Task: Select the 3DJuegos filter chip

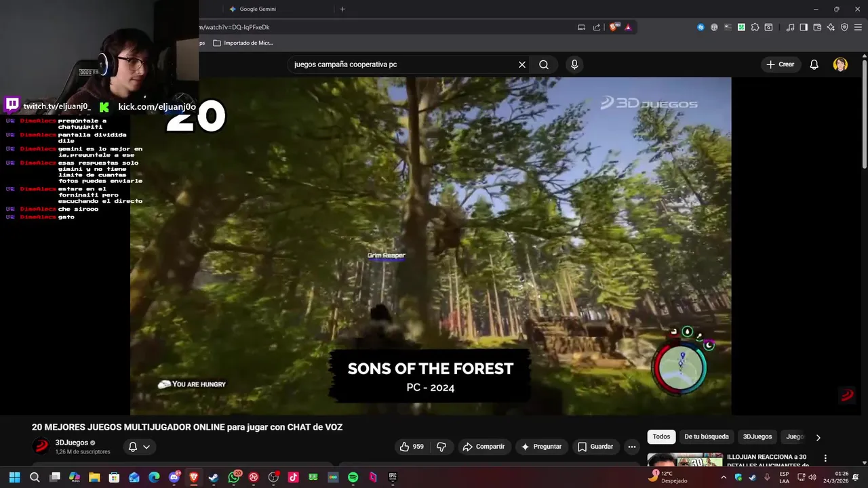Action: (757, 437)
